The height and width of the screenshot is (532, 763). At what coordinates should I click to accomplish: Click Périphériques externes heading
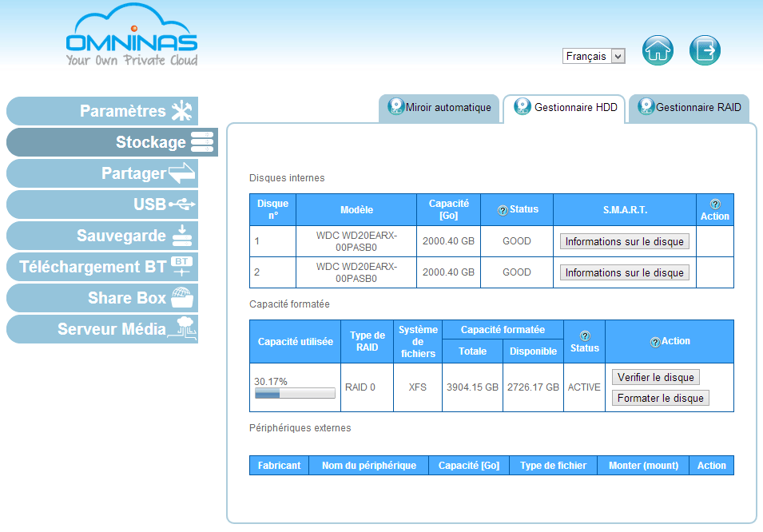[300, 428]
